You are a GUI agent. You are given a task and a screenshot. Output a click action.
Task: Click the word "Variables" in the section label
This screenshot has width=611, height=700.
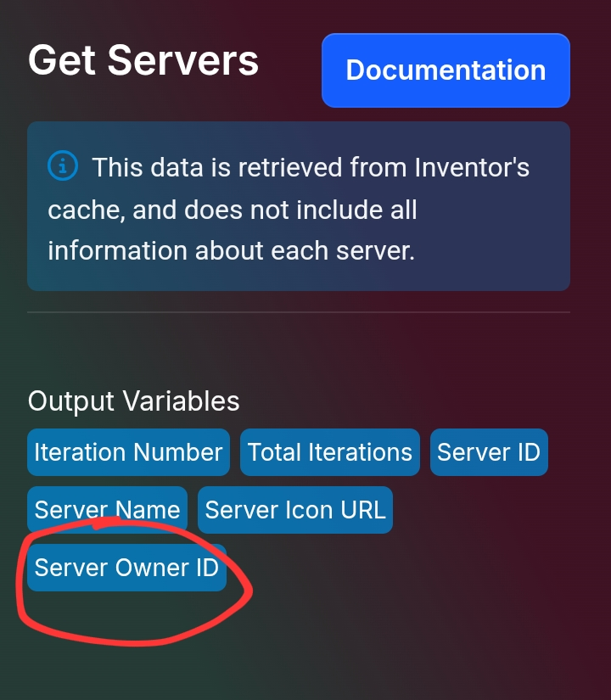click(181, 400)
